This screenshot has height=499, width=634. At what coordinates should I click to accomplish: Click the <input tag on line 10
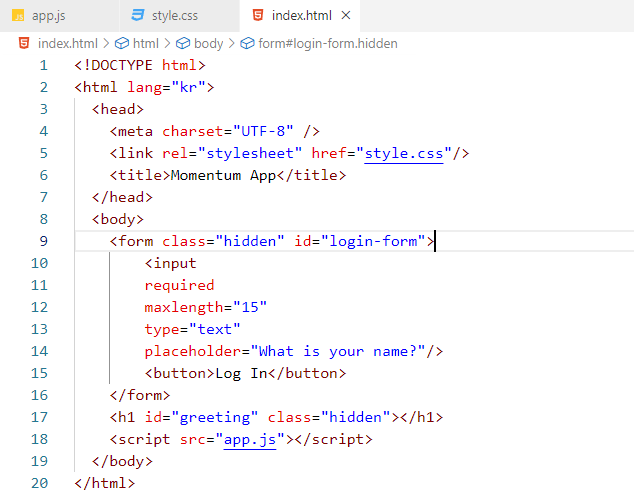(171, 264)
